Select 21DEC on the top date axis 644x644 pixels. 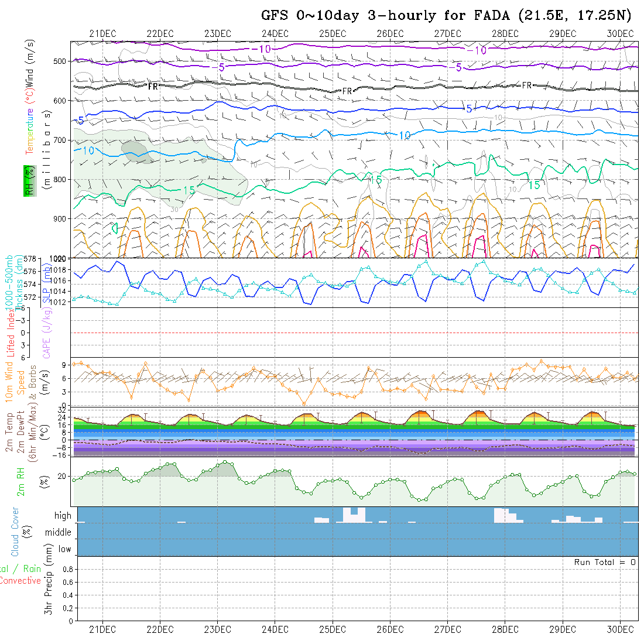pyautogui.click(x=102, y=33)
